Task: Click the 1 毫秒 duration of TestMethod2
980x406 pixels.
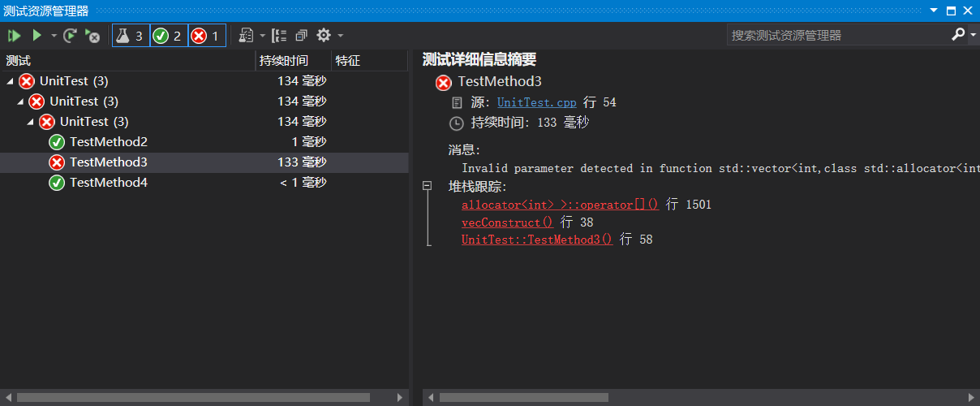Action: pyautogui.click(x=309, y=142)
